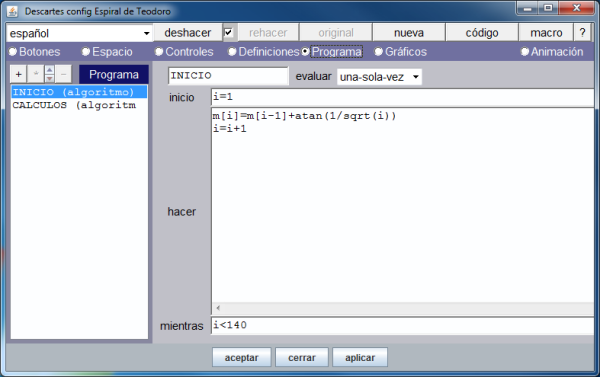The height and width of the screenshot is (377, 600).
Task: Click the mientras condition field
Action: pos(403,325)
